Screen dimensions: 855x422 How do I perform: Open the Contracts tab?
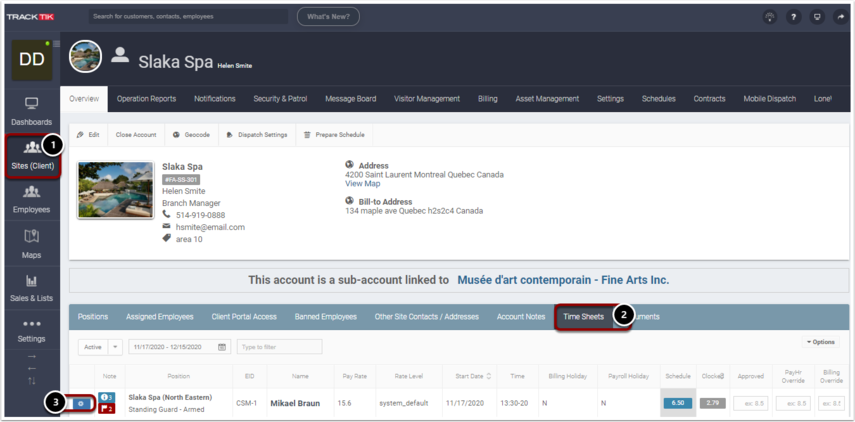709,99
